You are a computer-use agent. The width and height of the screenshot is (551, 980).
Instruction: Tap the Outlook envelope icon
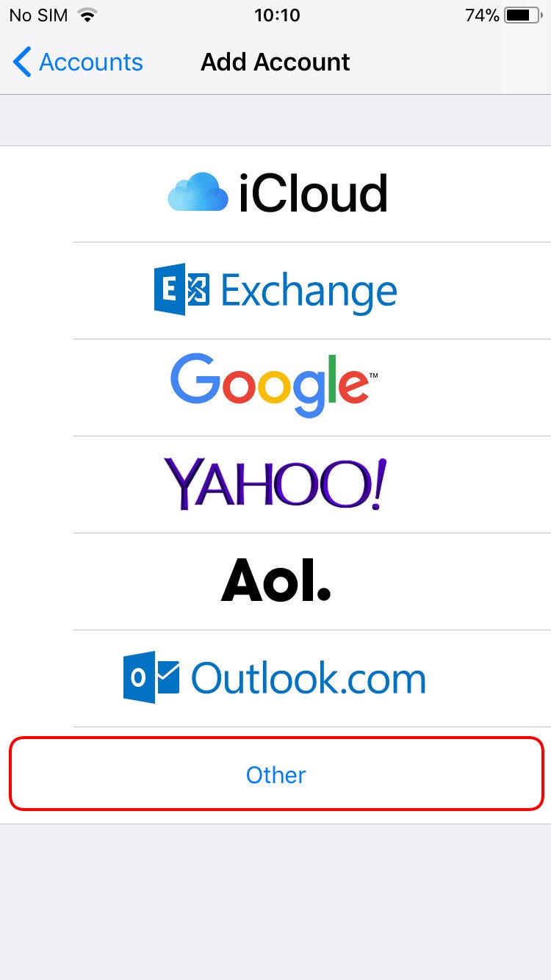[x=151, y=677]
